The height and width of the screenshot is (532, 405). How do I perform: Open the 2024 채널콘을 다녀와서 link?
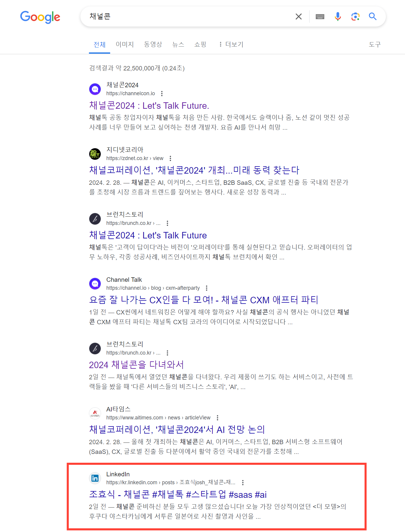[x=136, y=365]
